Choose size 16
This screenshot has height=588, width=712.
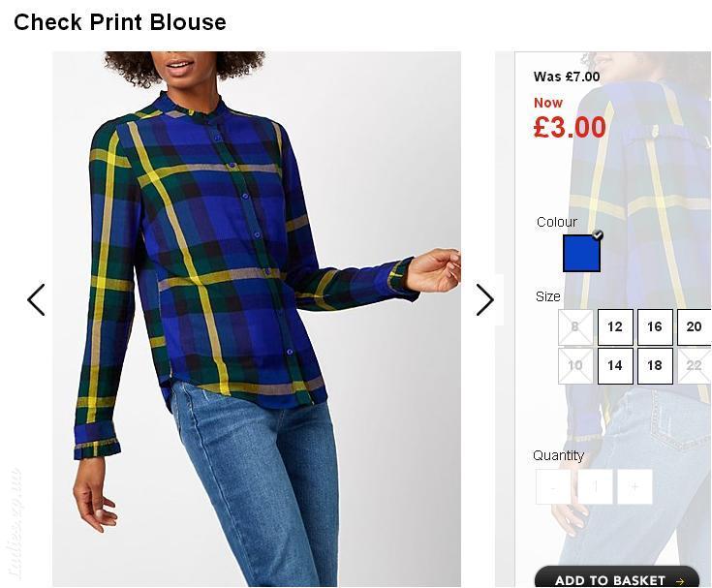click(x=655, y=327)
